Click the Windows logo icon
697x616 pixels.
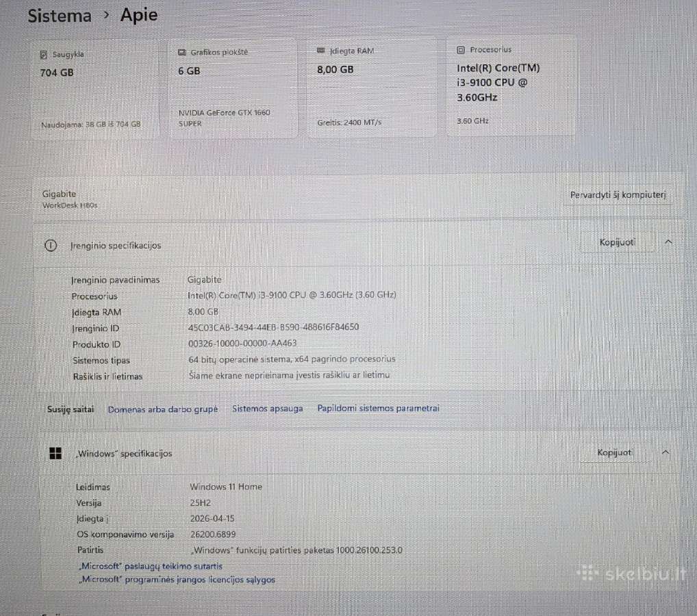coord(55,453)
